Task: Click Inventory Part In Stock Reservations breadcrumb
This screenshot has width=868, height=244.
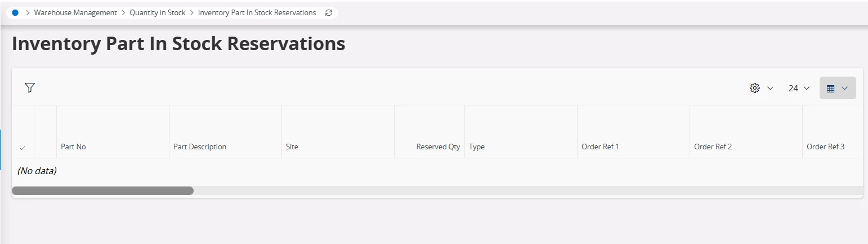Action: [x=257, y=12]
